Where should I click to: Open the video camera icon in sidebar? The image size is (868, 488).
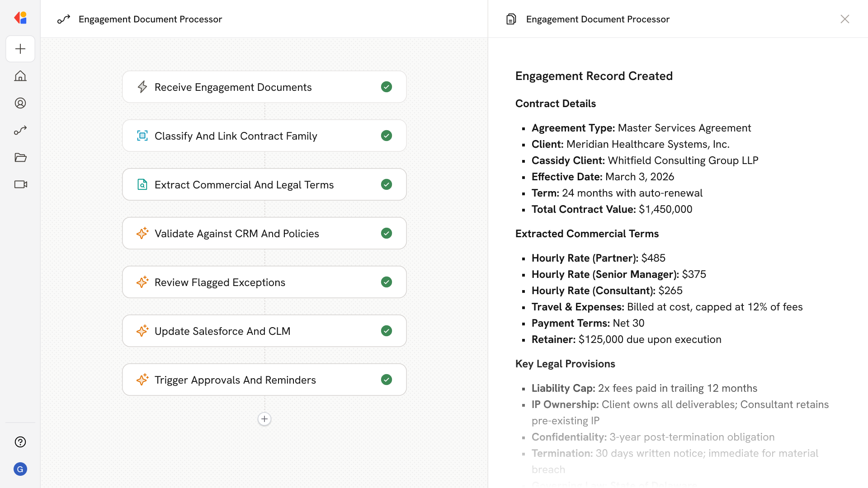tap(20, 184)
